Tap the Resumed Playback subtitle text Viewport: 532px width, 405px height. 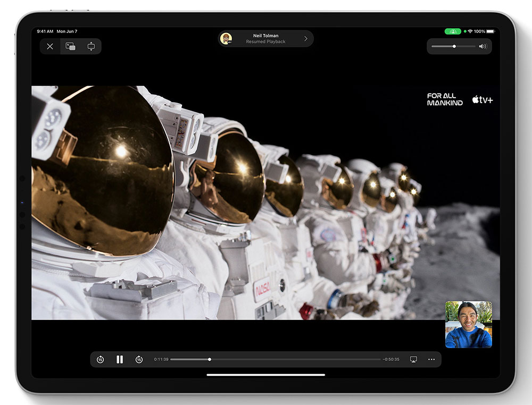click(265, 41)
